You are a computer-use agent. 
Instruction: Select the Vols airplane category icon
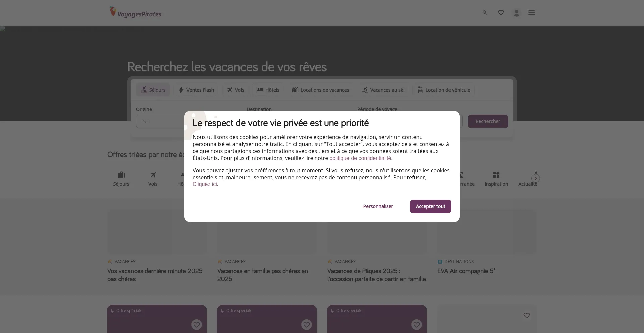point(153,179)
